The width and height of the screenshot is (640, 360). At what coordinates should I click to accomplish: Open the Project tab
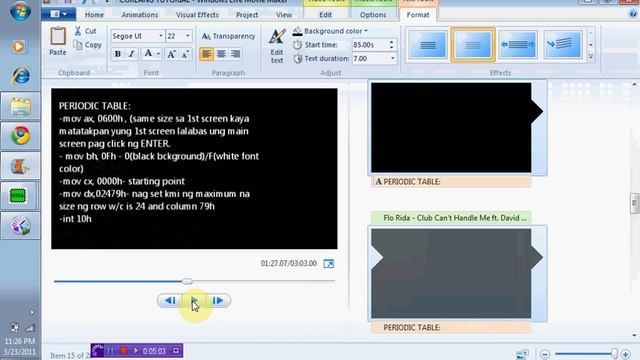(247, 15)
